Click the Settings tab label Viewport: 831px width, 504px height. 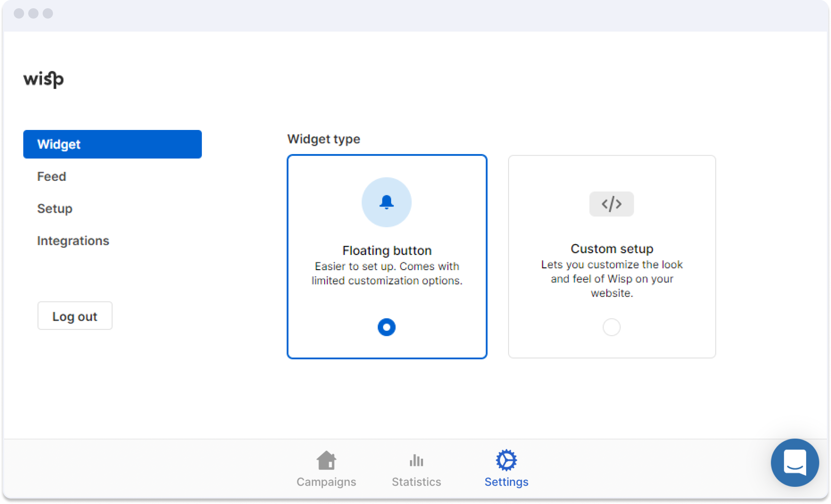(506, 482)
